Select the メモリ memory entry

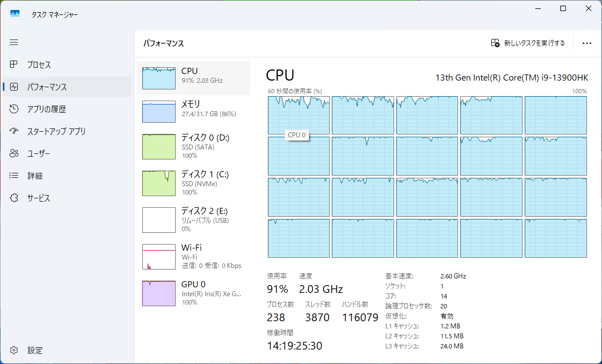coord(193,111)
